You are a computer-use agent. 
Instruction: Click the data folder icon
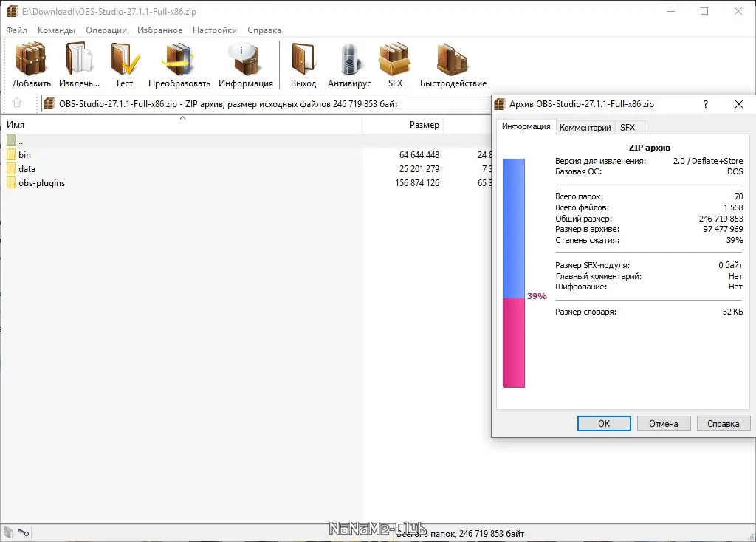pos(12,169)
